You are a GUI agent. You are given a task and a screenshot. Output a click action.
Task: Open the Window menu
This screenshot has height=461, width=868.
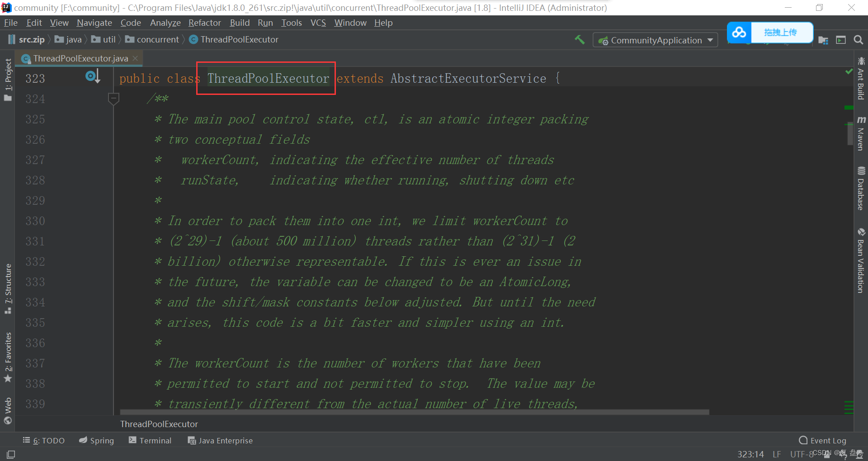350,23
